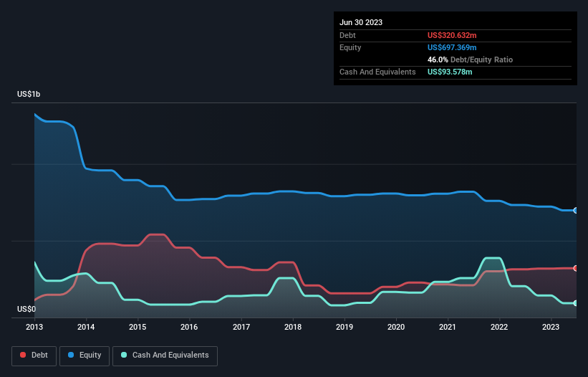Click the blue Equity legend dot

click(x=71, y=355)
